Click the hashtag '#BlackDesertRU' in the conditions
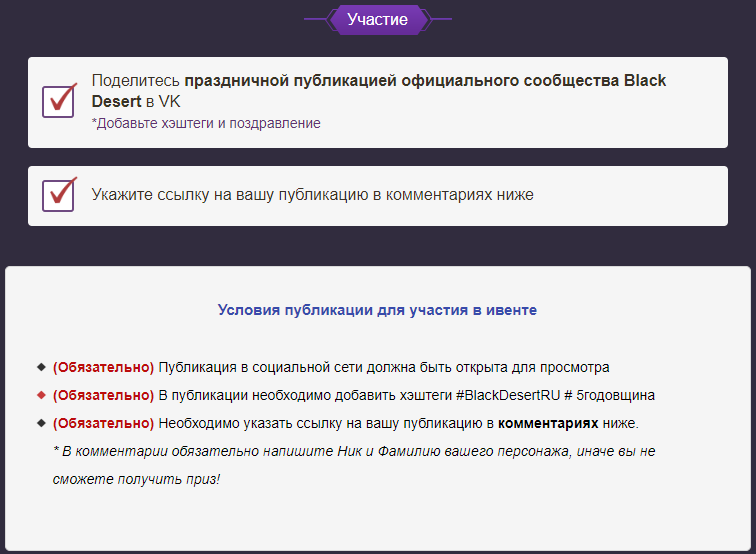 pyautogui.click(x=508, y=395)
